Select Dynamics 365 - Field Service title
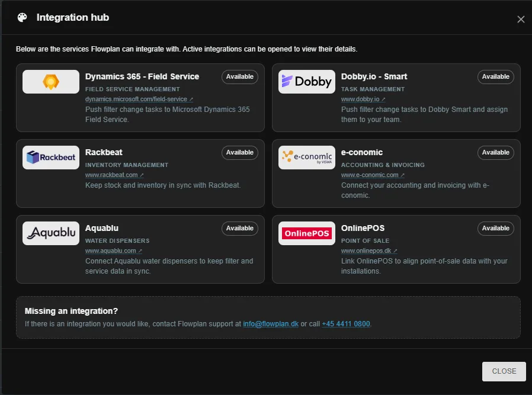 (142, 76)
